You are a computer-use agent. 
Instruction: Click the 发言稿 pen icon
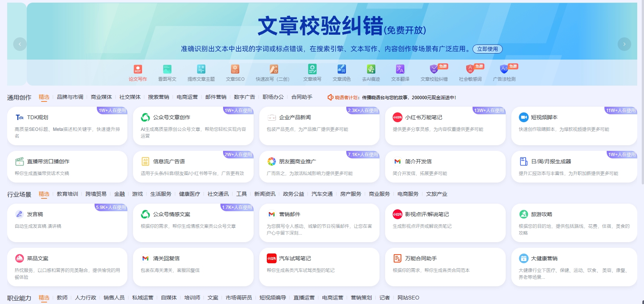click(19, 214)
